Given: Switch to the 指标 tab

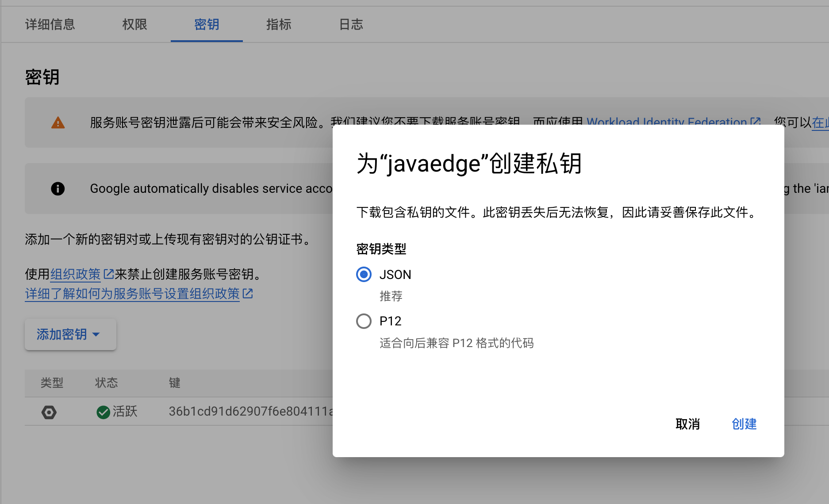Looking at the screenshot, I should pyautogui.click(x=279, y=24).
